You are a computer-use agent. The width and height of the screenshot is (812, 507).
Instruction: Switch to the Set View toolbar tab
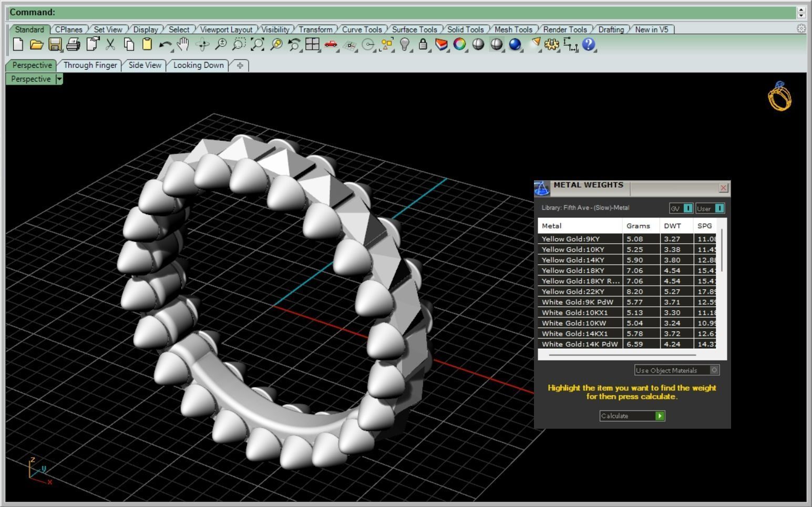[108, 29]
